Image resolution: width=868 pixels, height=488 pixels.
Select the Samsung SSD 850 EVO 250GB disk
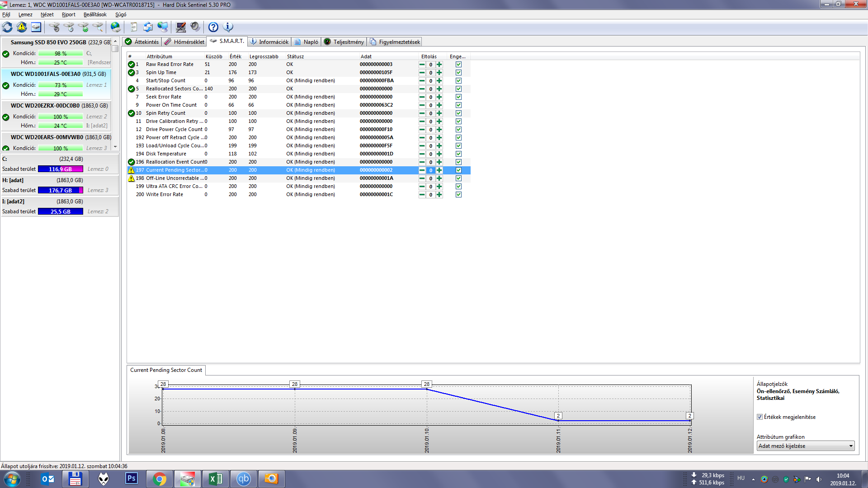57,52
